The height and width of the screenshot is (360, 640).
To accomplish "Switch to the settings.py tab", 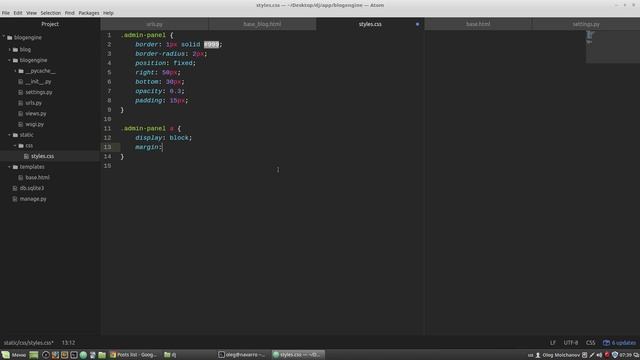I will [586, 24].
